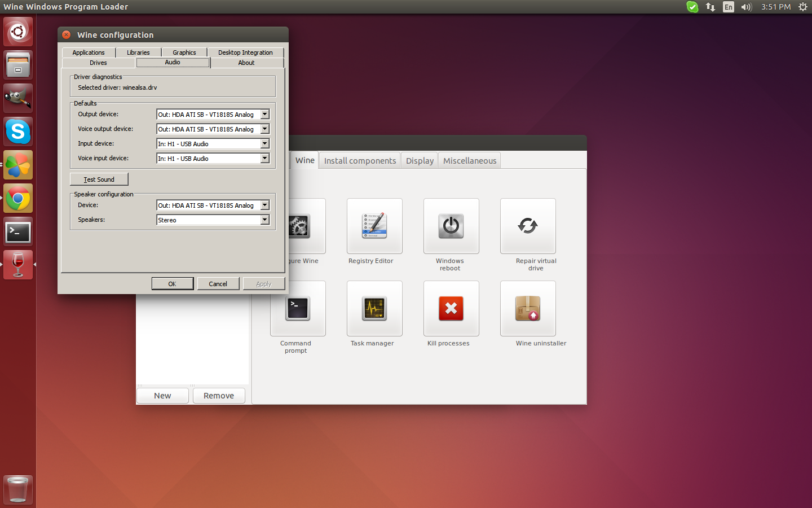
Task: Launch the Task manager icon
Action: pos(374,308)
